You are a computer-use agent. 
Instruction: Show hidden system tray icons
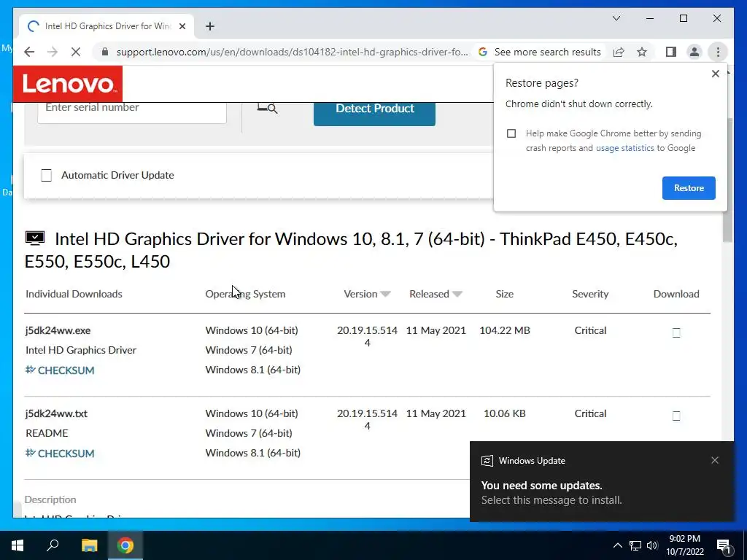click(x=617, y=545)
